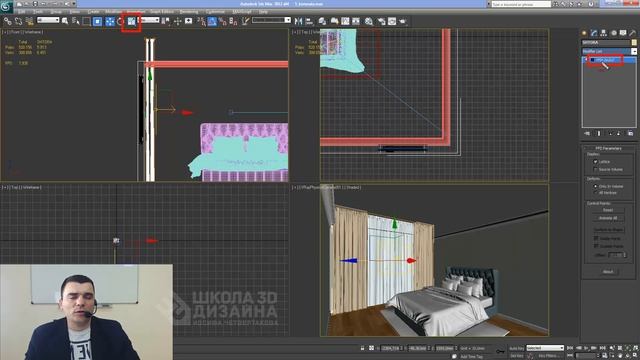
Task: Click the Pin Stack icon
Action: [x=587, y=133]
